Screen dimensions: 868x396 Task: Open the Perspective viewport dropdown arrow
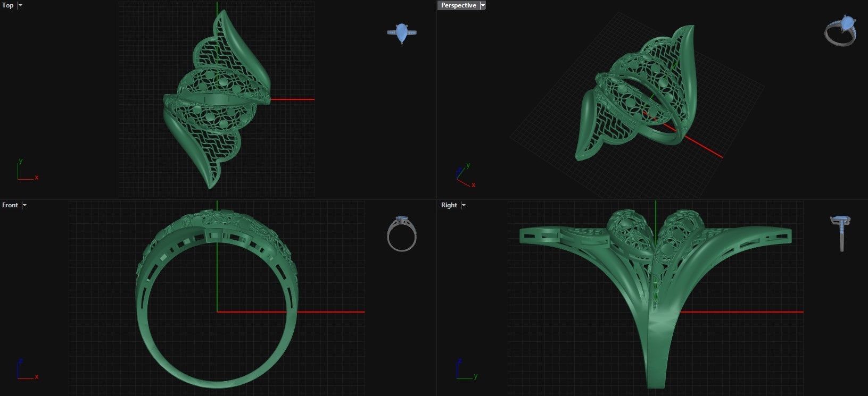483,5
